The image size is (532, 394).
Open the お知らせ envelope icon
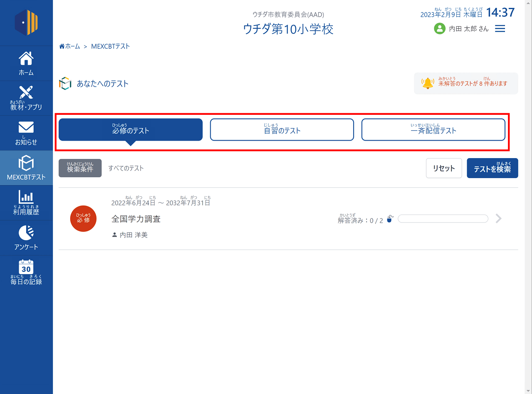tap(26, 127)
